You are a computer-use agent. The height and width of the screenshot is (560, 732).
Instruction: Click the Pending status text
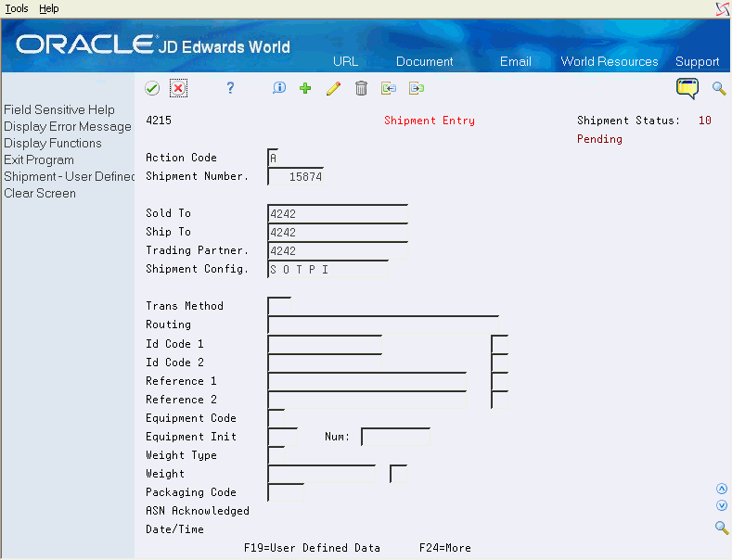click(599, 139)
